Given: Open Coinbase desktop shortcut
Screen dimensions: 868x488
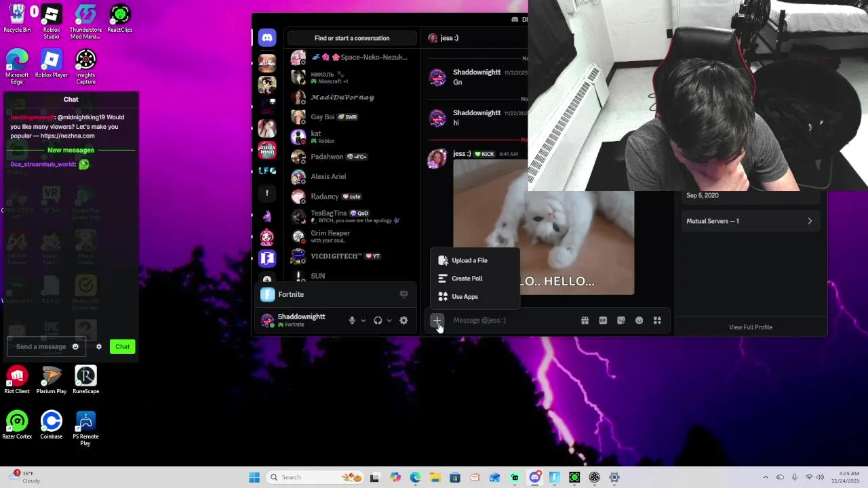Looking at the screenshot, I should point(52,426).
